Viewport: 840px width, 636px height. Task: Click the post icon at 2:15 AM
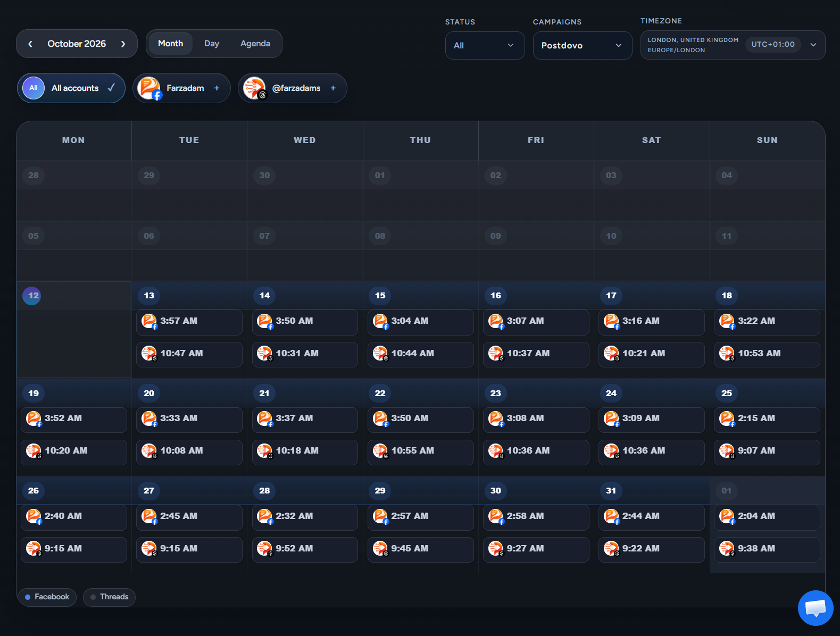[x=727, y=419]
